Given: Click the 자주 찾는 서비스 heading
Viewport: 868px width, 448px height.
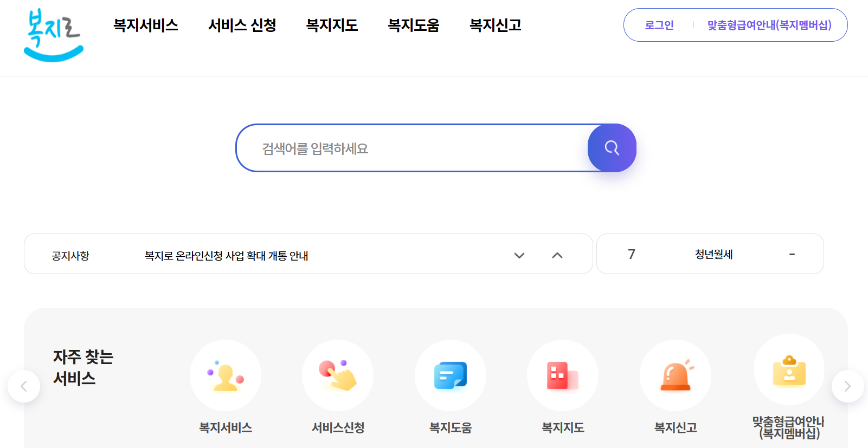Looking at the screenshot, I should [83, 367].
